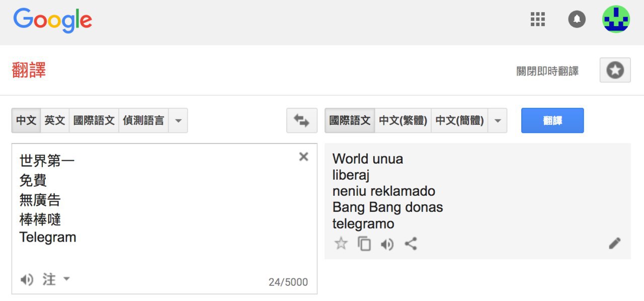Select 偵測語言 source language tab
644x301 pixels.
(x=143, y=121)
